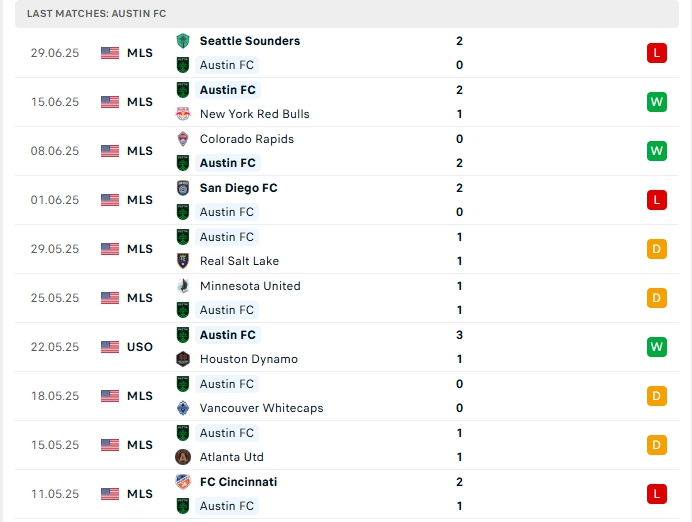
Task: Click the orange D badge for 29.05.25 match
Action: click(656, 249)
